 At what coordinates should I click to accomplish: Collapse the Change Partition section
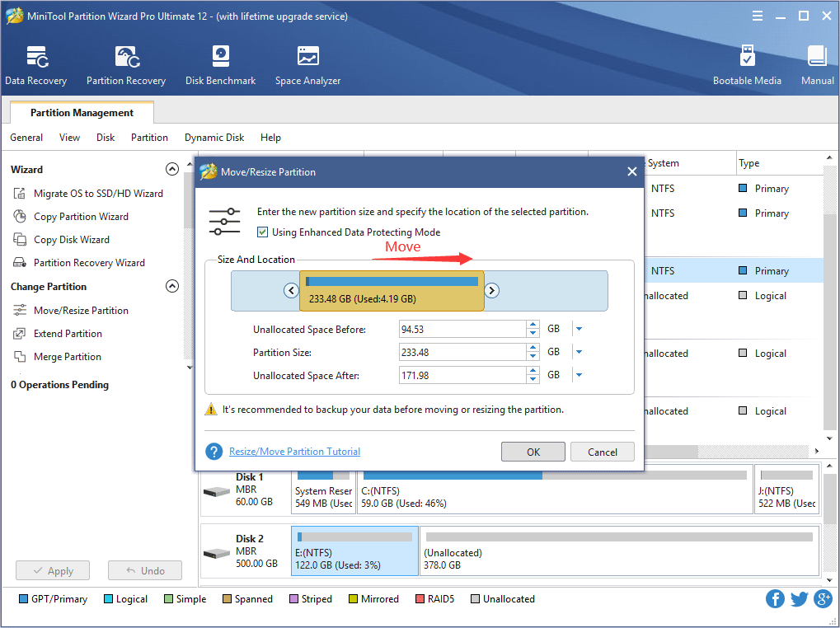pos(172,285)
